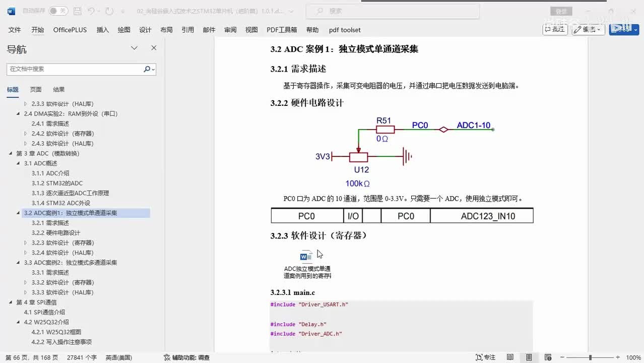Select the 设计 ribbon tab
The height and width of the screenshot is (363, 644).
click(x=145, y=30)
